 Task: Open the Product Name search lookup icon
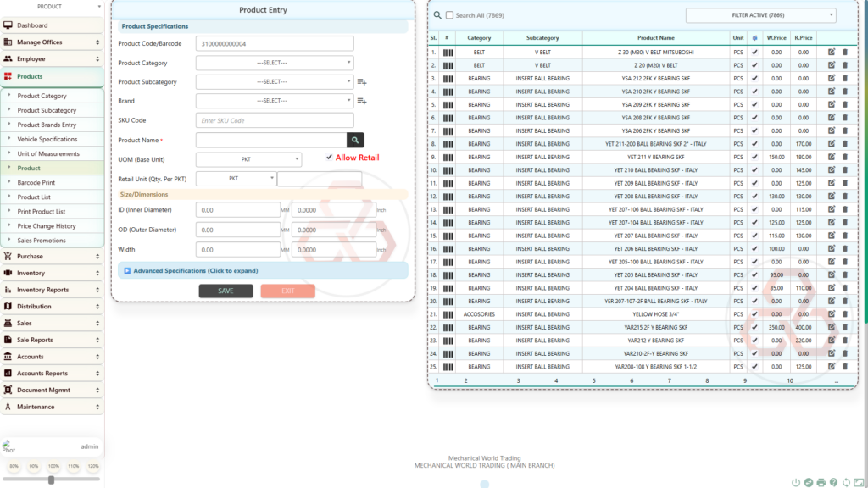point(355,140)
